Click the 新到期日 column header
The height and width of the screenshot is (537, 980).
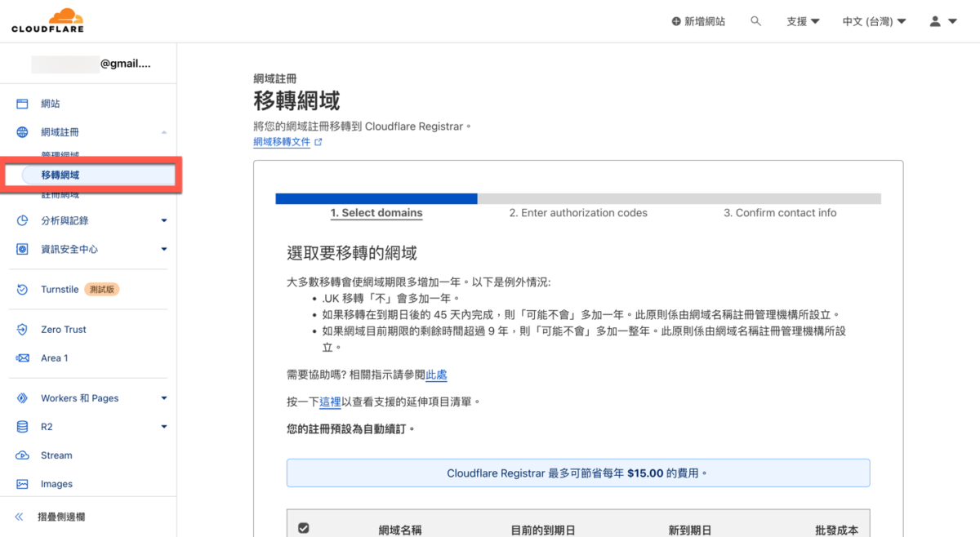[690, 530]
